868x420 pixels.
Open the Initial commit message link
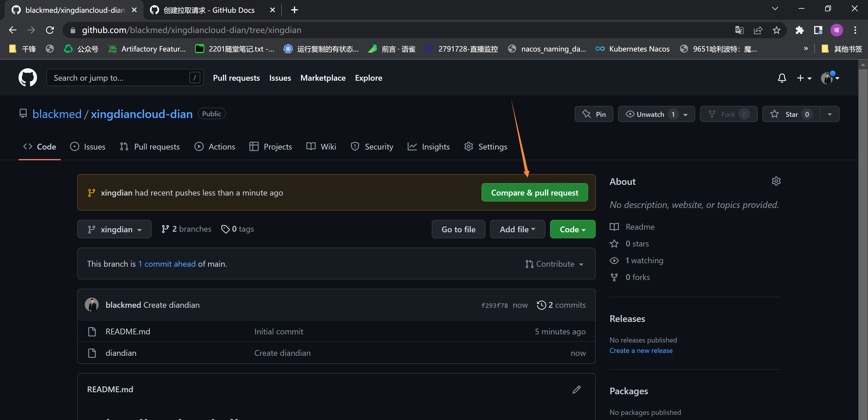279,331
